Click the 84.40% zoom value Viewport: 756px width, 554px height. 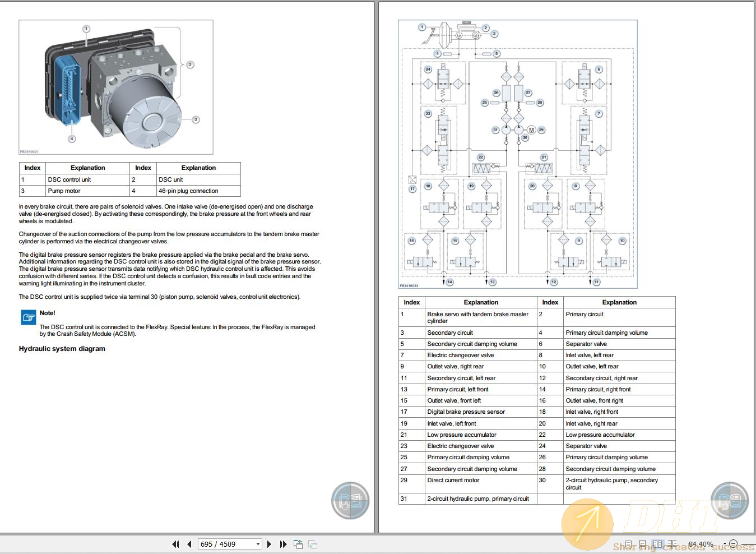click(701, 544)
